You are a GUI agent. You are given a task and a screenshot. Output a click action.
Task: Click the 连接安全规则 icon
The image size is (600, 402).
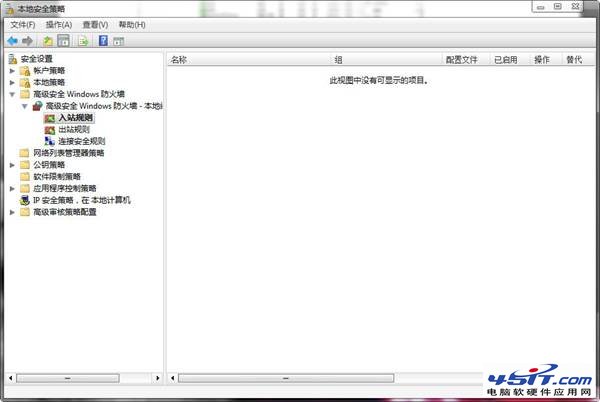pos(50,142)
